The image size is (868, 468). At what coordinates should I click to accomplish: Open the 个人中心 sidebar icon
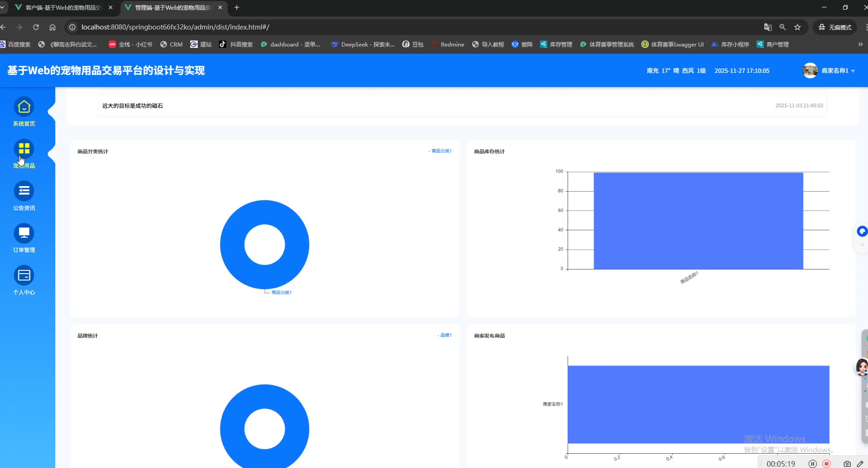click(x=24, y=275)
